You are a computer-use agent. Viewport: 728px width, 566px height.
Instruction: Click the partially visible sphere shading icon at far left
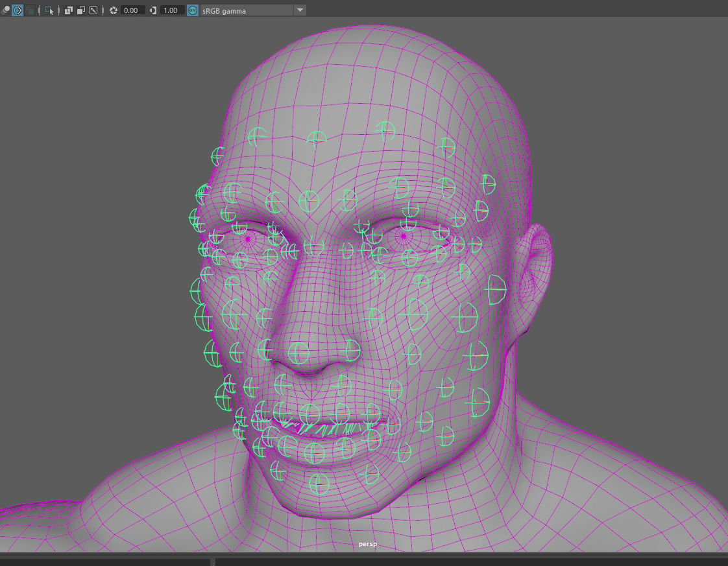[x=5, y=10]
